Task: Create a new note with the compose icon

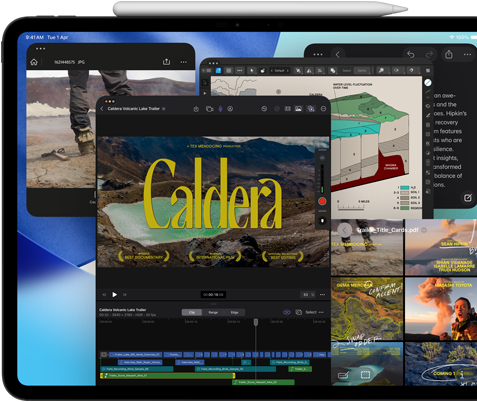Action: [x=468, y=198]
